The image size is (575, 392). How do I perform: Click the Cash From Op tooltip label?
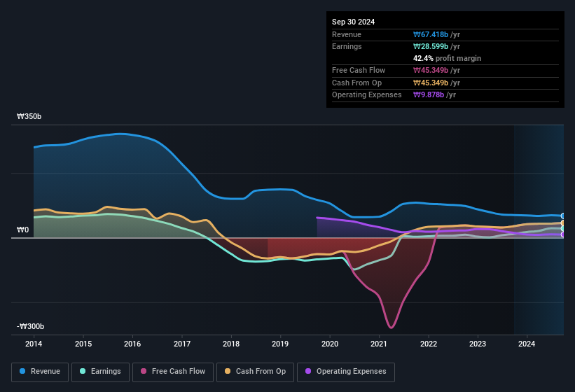pos(356,83)
